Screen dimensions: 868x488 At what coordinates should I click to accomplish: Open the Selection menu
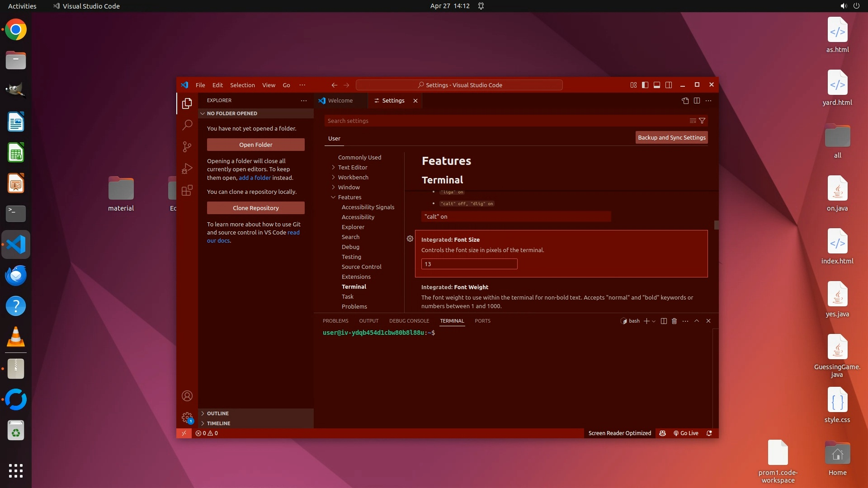[242, 85]
